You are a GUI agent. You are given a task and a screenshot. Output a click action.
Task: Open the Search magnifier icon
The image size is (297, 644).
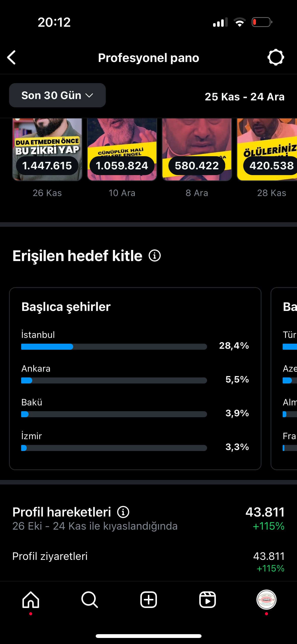pos(89,599)
